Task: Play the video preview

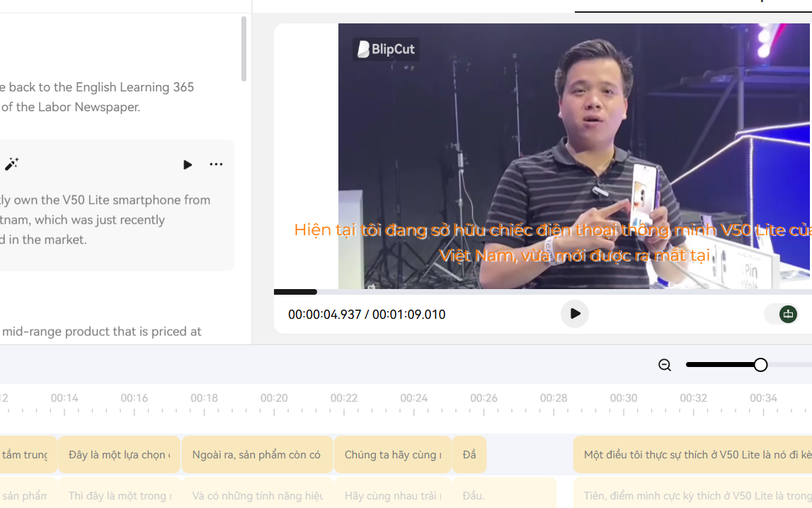Action: [x=575, y=314]
